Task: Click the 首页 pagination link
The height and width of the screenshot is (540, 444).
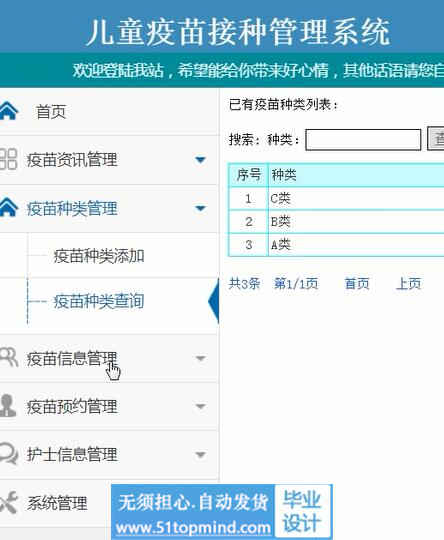Action: [x=357, y=284]
